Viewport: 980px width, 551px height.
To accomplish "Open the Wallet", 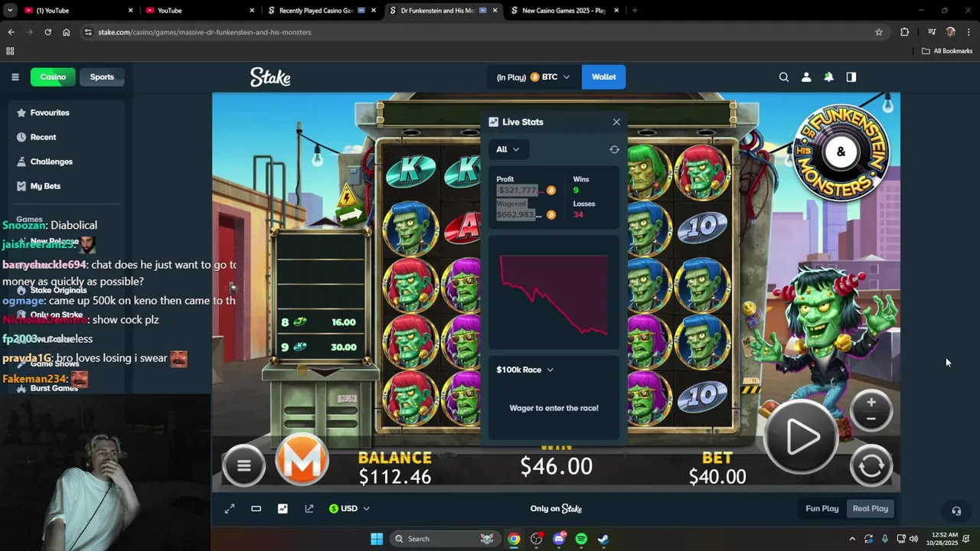I will (603, 77).
